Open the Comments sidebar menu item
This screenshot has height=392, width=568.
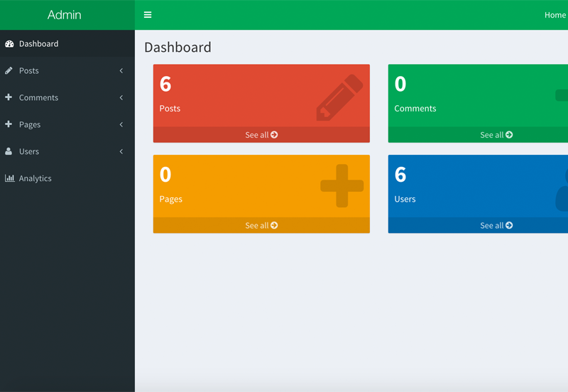click(67, 97)
